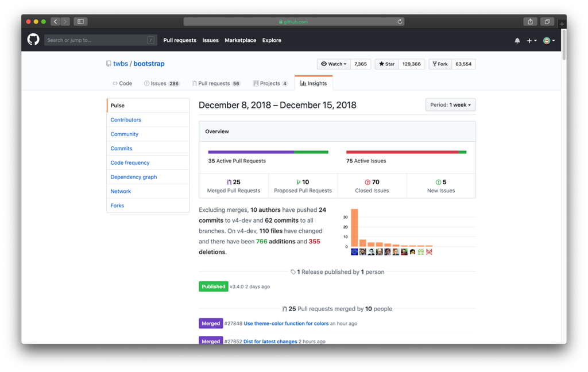Switch to the Code tab

coord(122,83)
